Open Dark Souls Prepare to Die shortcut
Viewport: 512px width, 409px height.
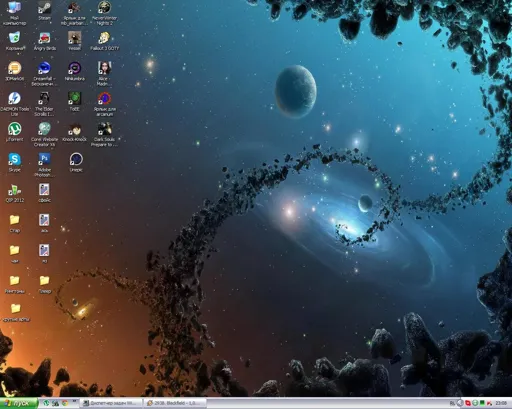(104, 134)
